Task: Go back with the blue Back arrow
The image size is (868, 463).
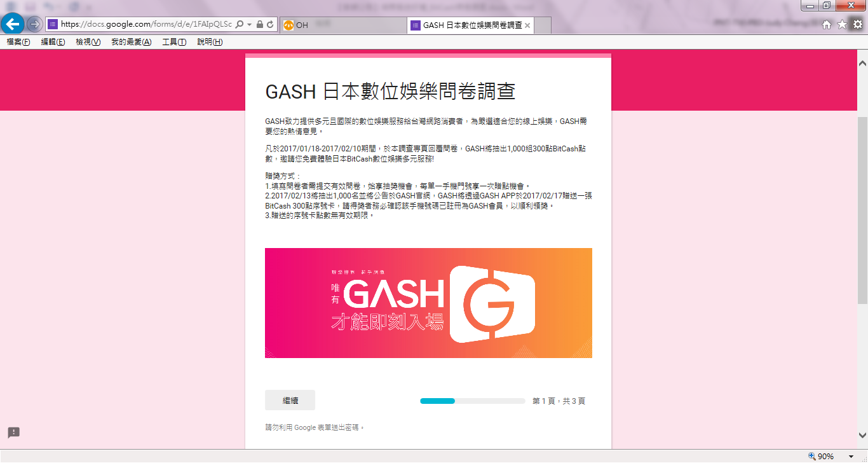Action: (x=13, y=24)
